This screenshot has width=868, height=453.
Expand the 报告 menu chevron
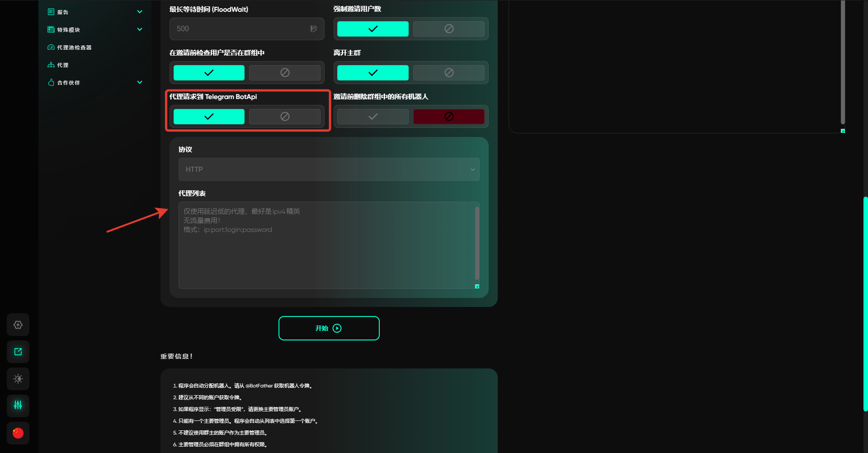tap(140, 12)
